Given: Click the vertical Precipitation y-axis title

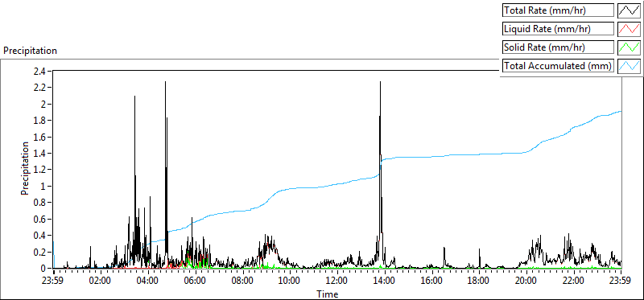Looking at the screenshot, I should point(24,168).
